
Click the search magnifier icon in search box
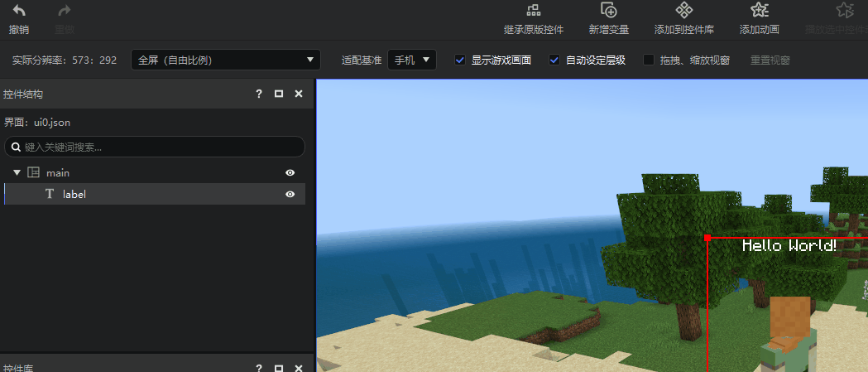point(16,147)
